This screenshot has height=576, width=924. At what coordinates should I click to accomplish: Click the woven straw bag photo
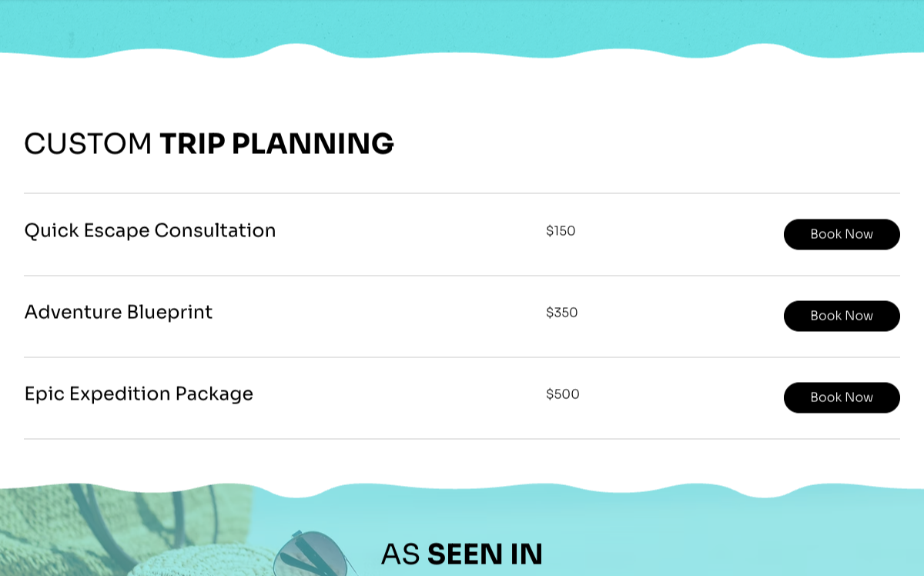point(115,531)
